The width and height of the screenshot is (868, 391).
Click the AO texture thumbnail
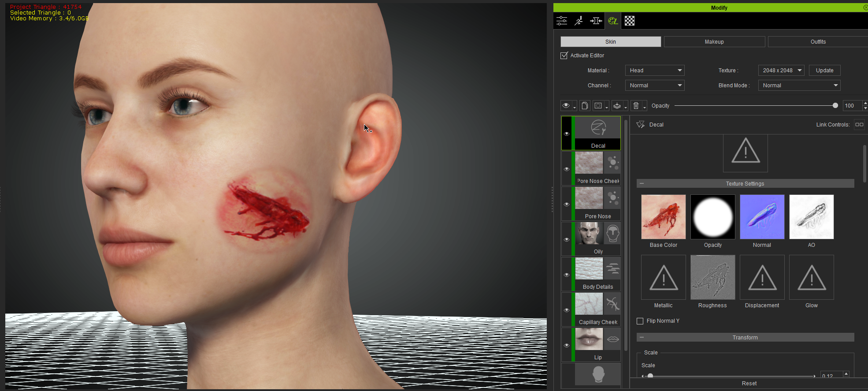click(x=812, y=217)
